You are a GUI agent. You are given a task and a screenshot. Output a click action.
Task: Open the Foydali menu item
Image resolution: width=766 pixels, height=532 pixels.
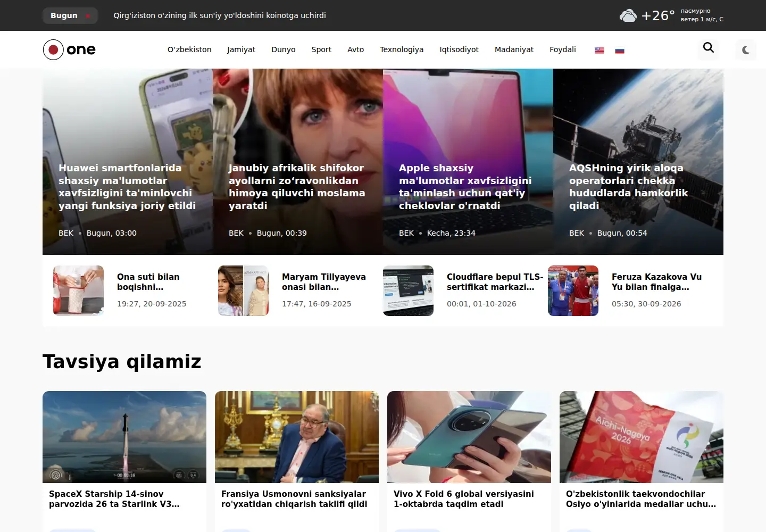click(x=563, y=49)
